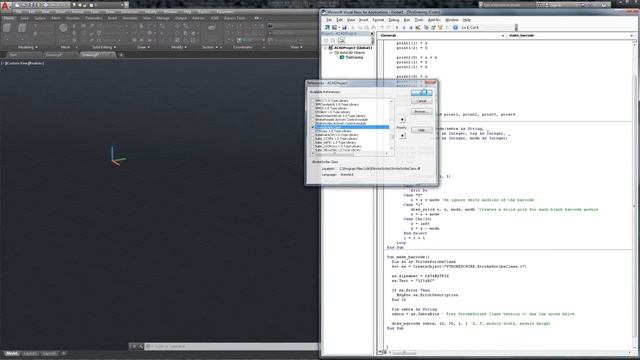Click the references list vertical scrollbar
Screen dimensions: 640x360
point(391,125)
